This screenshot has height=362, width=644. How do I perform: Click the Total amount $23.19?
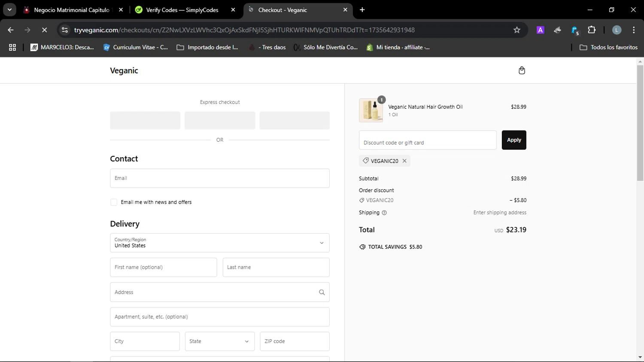point(516,230)
